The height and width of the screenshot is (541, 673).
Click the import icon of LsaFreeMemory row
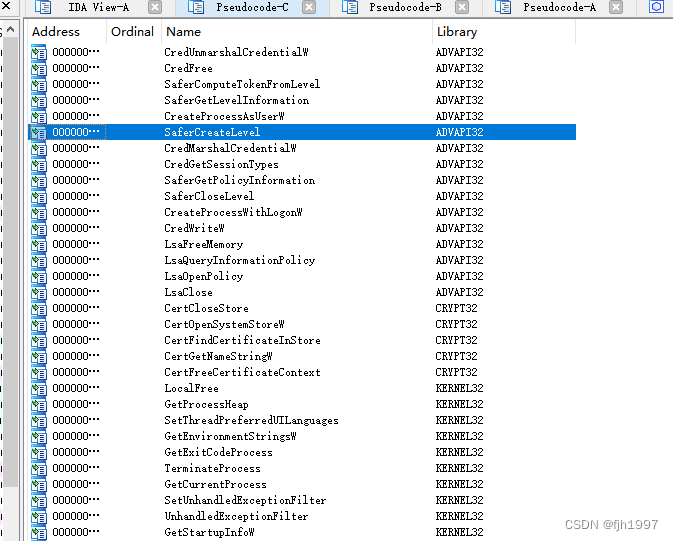(x=39, y=245)
